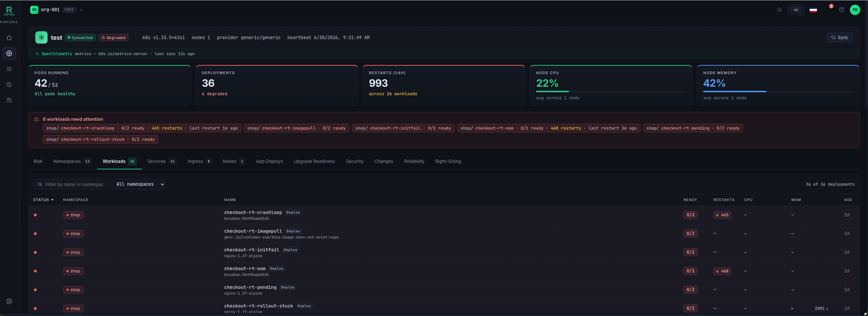
Task: Open checkout-rt-crashloop attention chip
Action: [x=142, y=128]
